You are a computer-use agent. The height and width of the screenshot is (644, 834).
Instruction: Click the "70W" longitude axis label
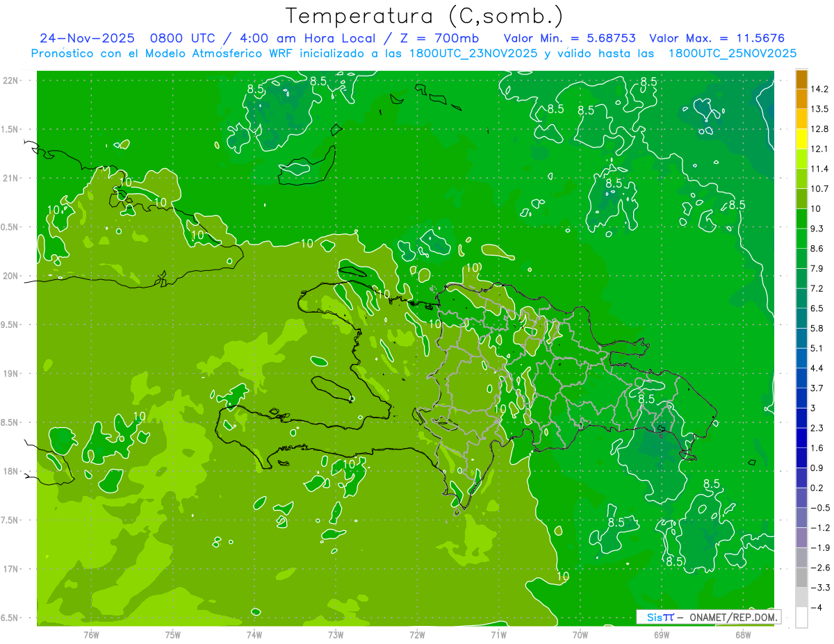[580, 634]
